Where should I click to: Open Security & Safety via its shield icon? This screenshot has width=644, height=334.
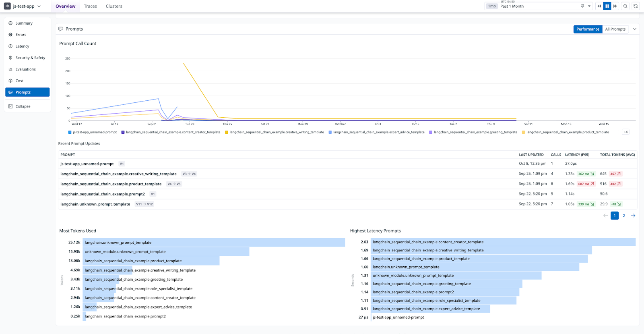(10, 58)
